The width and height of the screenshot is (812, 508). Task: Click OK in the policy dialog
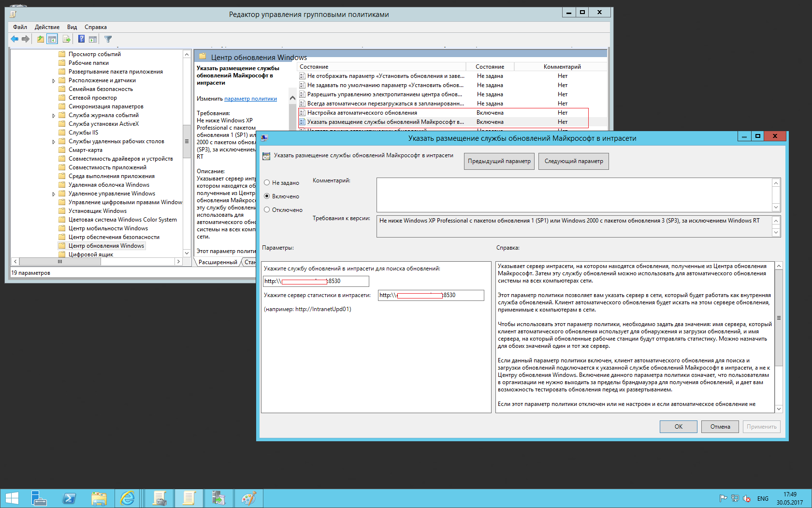pos(679,427)
